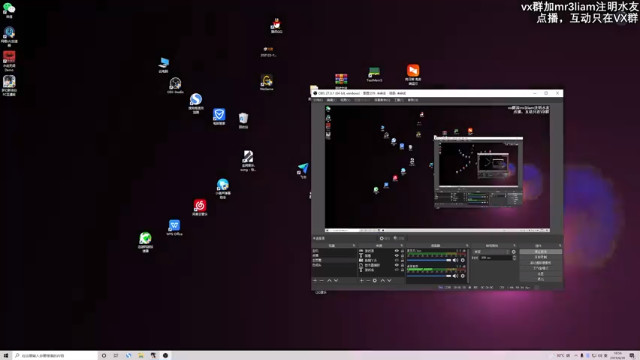The height and width of the screenshot is (360, 640).
Task: Adjust second mixer channel volume slider
Action: [x=429, y=276]
